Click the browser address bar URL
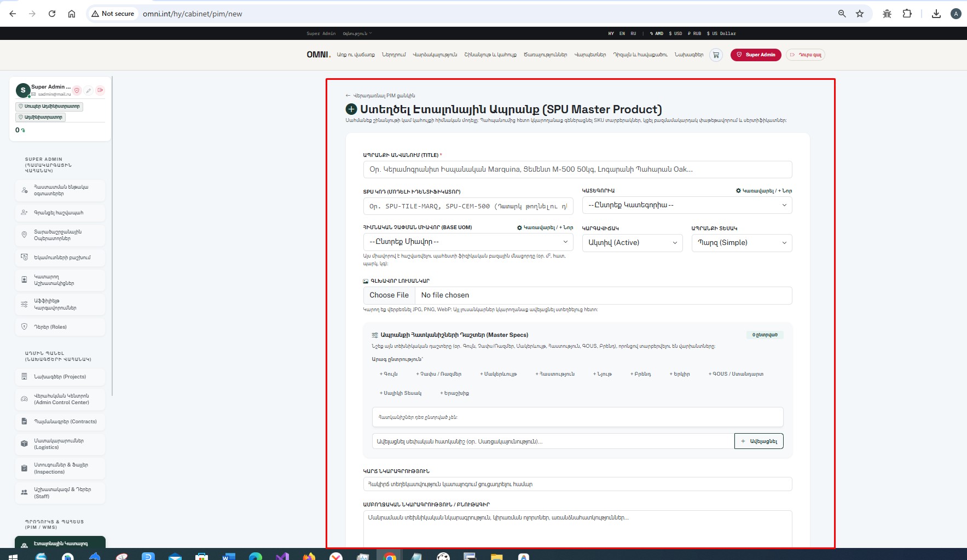 pyautogui.click(x=192, y=14)
